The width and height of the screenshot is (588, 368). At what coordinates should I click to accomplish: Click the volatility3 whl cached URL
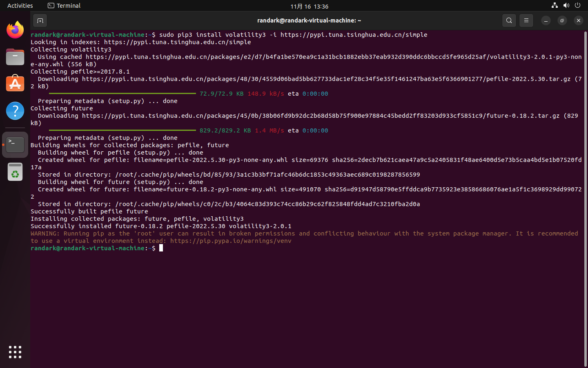click(306, 60)
